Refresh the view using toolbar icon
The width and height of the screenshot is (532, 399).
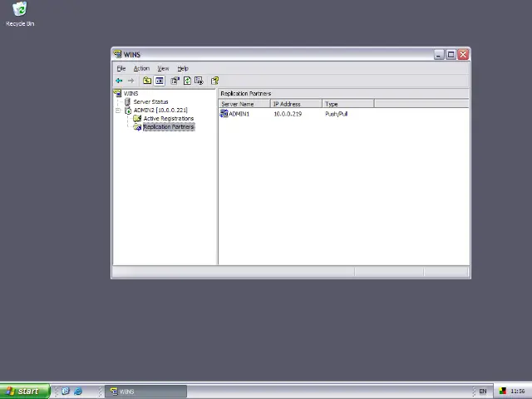[187, 81]
